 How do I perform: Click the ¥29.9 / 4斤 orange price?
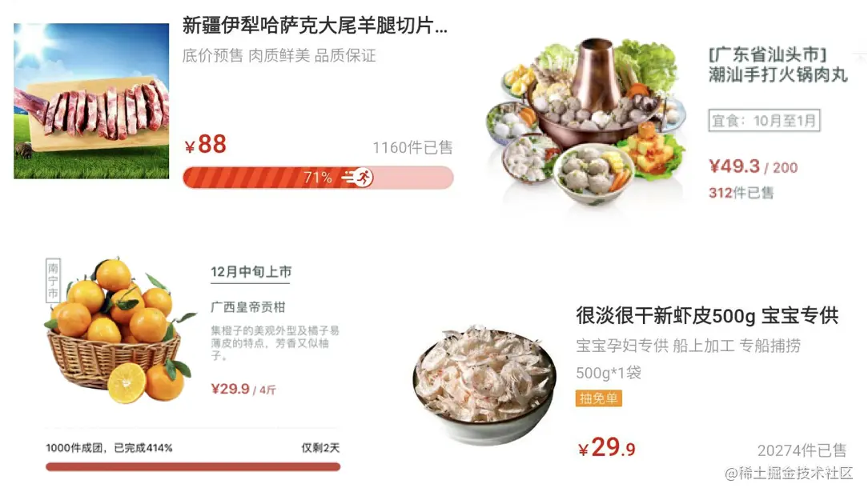243,389
